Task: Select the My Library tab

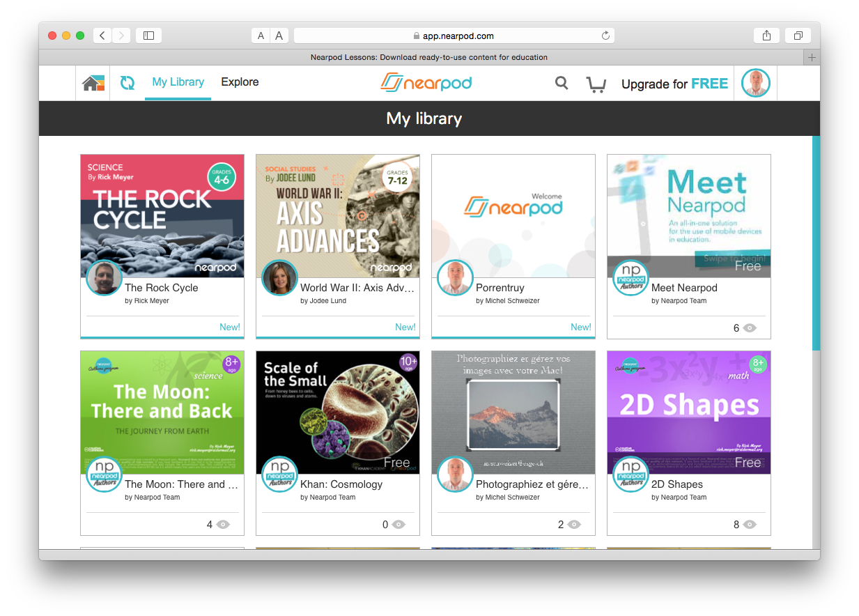Action: pyautogui.click(x=178, y=82)
